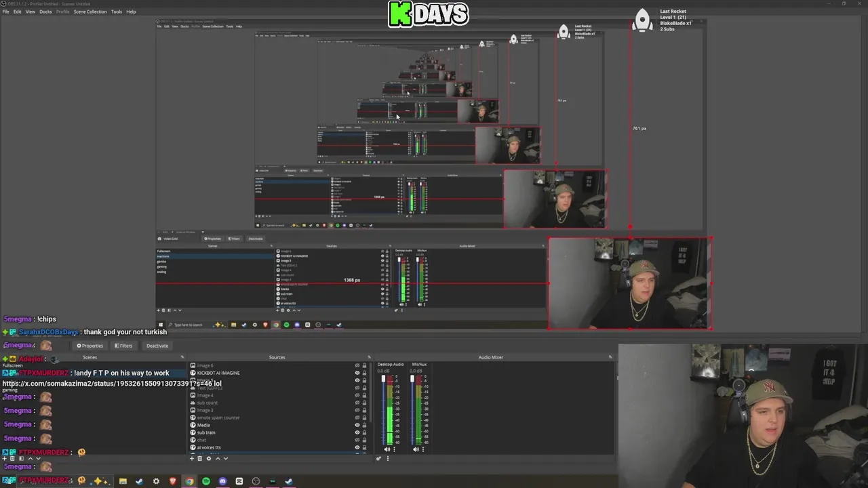Open the View menu
Screen dimensions: 868x488
pos(31,12)
